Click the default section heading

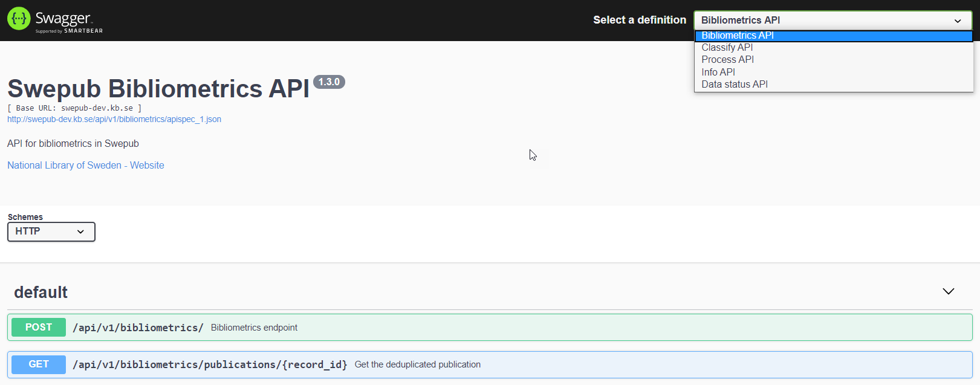pos(41,292)
